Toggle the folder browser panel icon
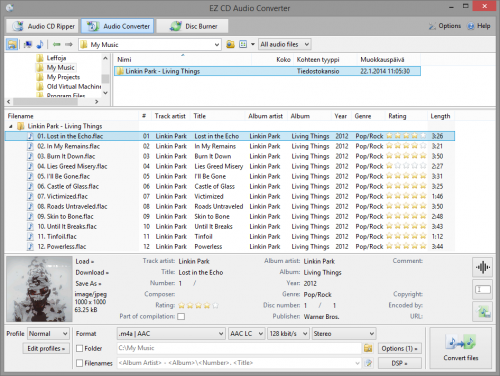 [12, 44]
